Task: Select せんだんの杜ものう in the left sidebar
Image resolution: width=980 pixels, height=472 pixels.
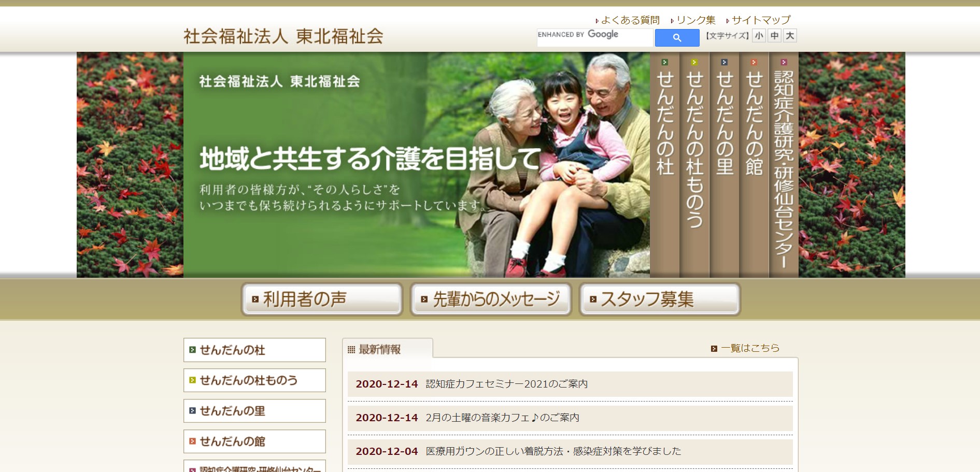Action: (254, 380)
